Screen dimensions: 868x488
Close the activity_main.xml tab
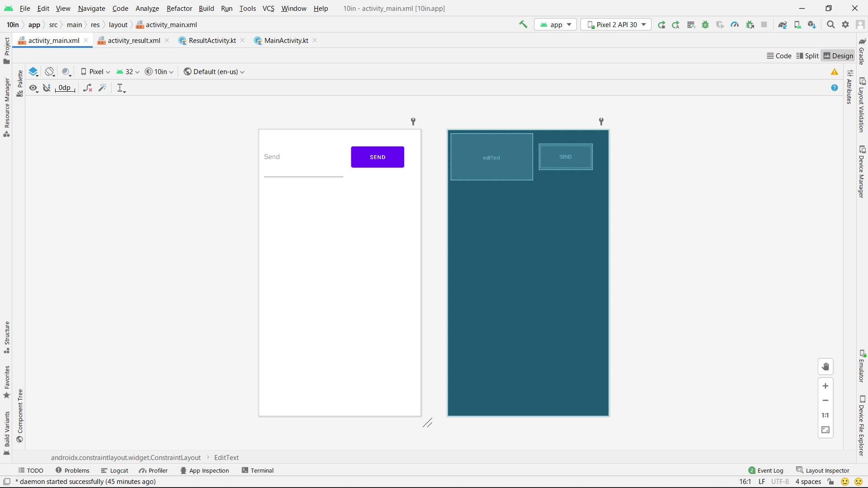[86, 41]
